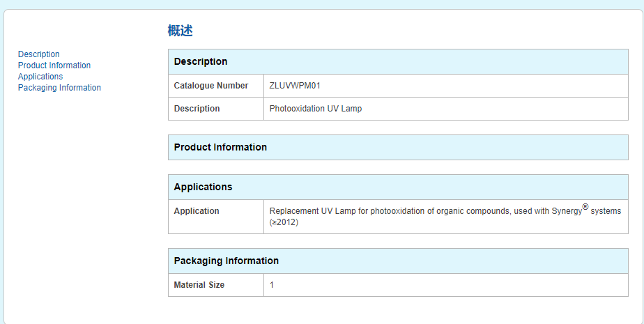This screenshot has width=644, height=324.
Task: Go to Packaging Information sidebar link
Action: click(x=59, y=88)
